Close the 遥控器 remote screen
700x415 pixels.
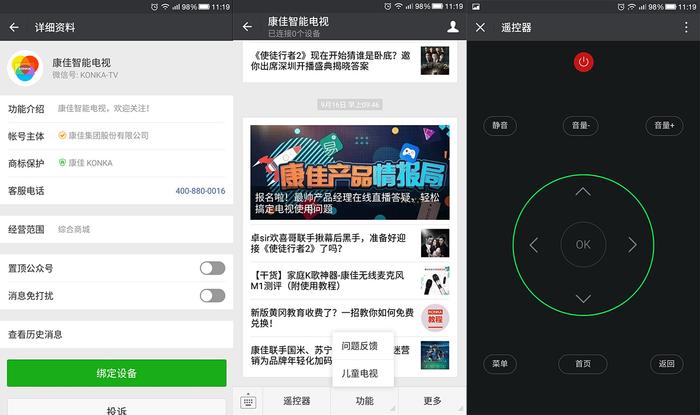tap(480, 28)
